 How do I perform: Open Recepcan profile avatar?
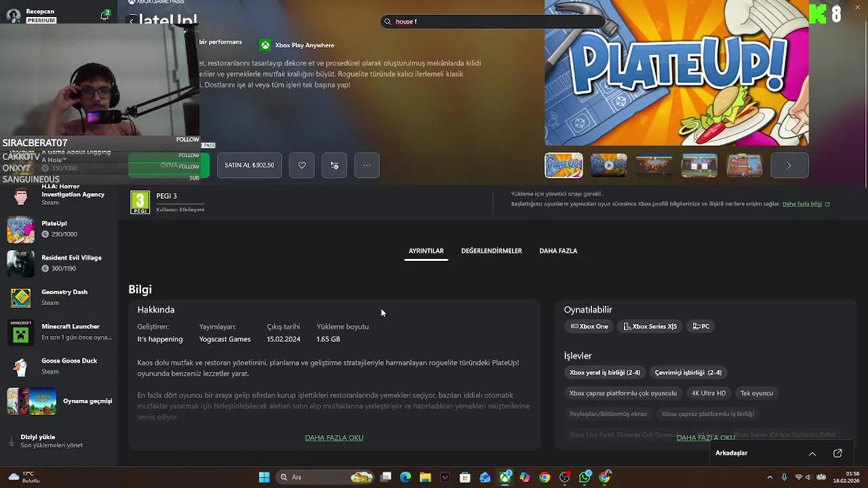[x=13, y=16]
